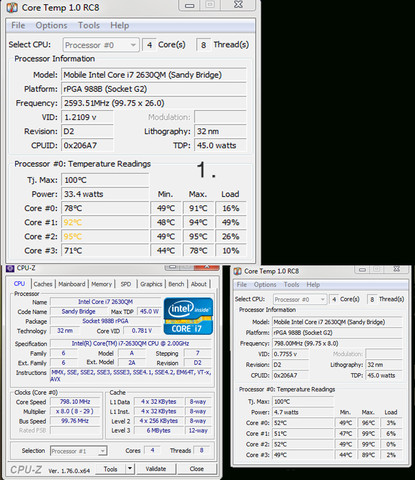Click the Intel Core i7 logo badge
Screen dimensions: 415x480
point(188,316)
